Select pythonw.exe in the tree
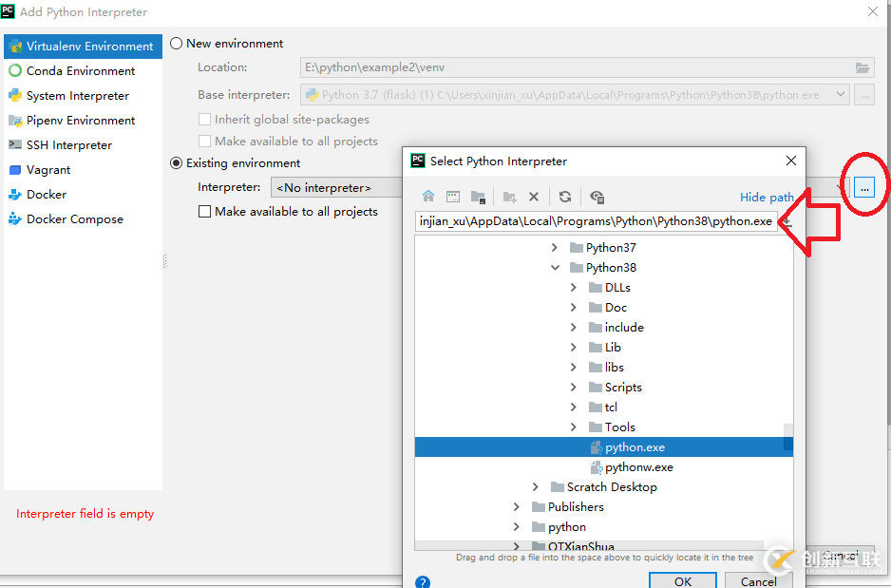 (603, 467)
